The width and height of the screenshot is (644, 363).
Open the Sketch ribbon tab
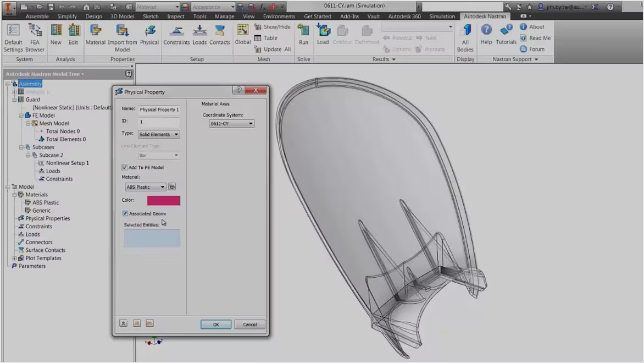[151, 16]
